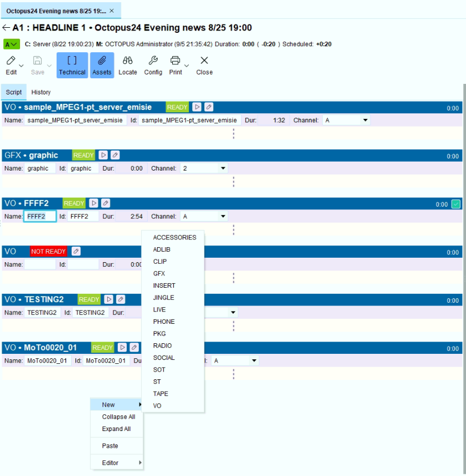466x476 pixels.
Task: Toggle the Technical brackets button
Action: point(72,66)
